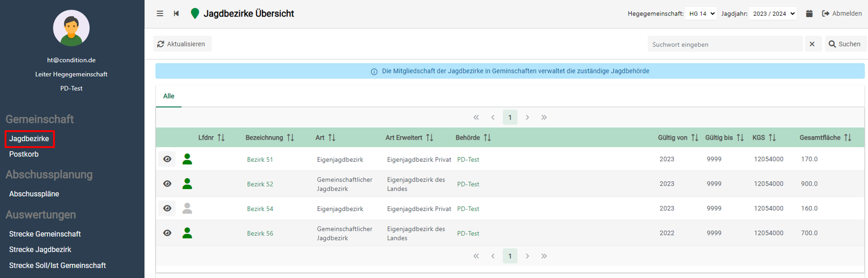
Task: Open the Hegegemeinschaft HG 14 dropdown
Action: (701, 14)
